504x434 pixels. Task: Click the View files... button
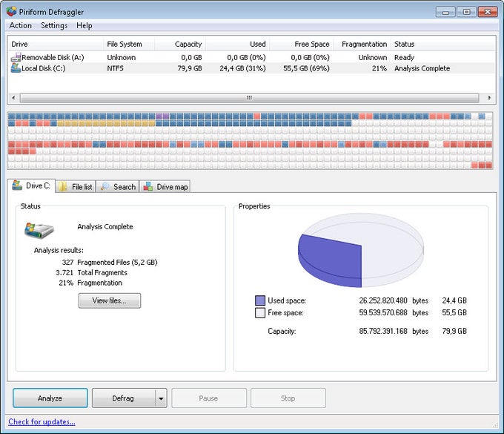[x=110, y=300]
